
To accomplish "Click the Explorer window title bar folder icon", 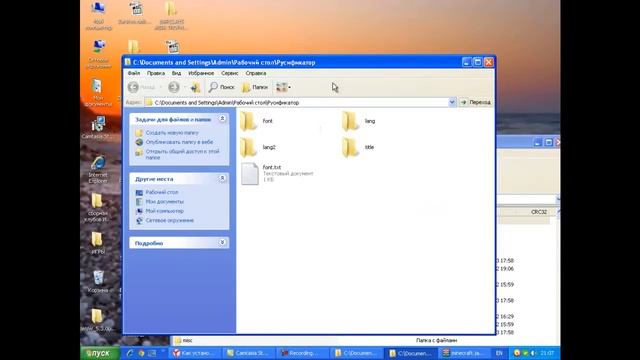I will point(127,62).
